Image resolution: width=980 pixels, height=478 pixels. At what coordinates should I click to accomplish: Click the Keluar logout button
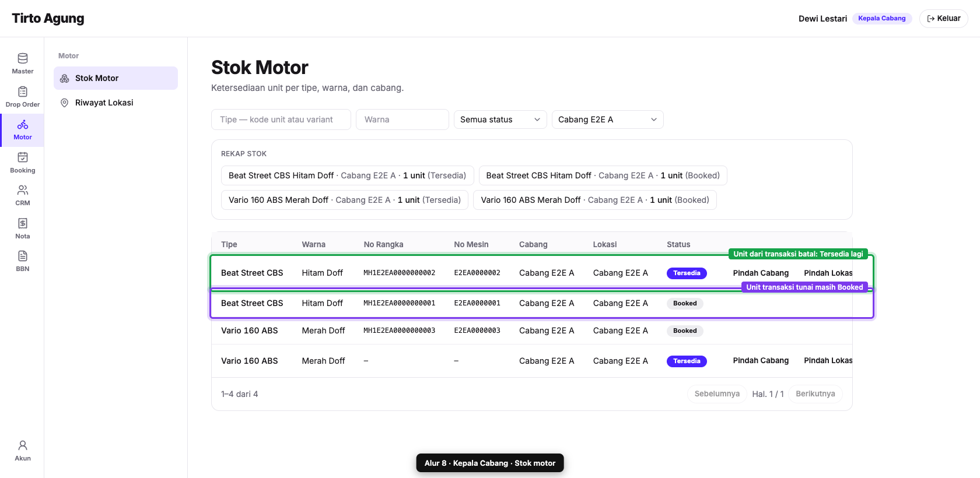pyautogui.click(x=944, y=19)
